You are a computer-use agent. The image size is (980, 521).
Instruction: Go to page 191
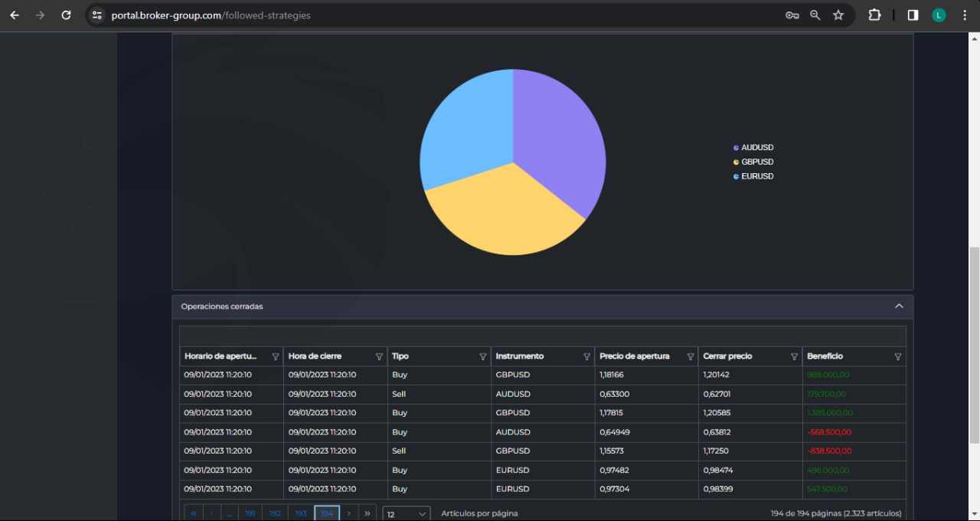(250, 513)
